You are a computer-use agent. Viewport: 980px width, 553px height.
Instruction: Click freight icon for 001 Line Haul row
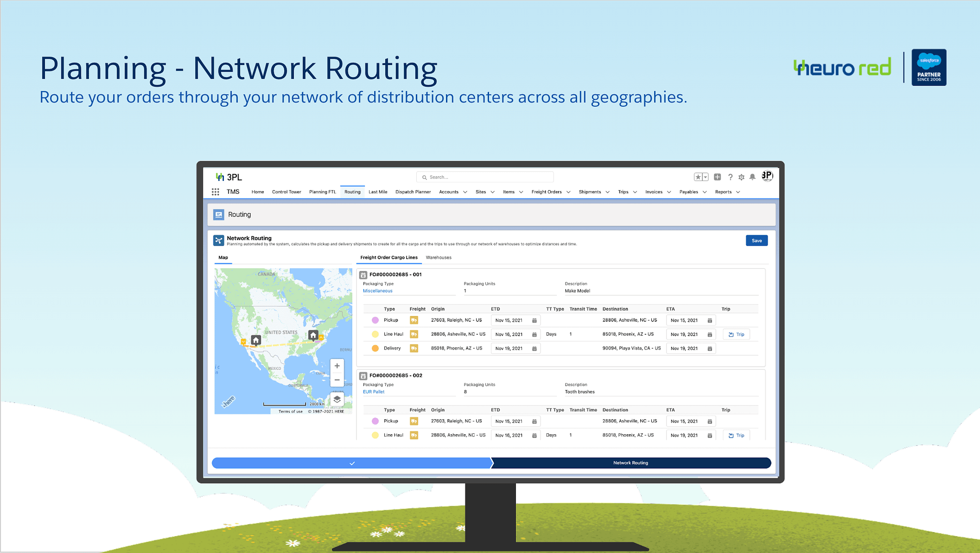click(414, 334)
